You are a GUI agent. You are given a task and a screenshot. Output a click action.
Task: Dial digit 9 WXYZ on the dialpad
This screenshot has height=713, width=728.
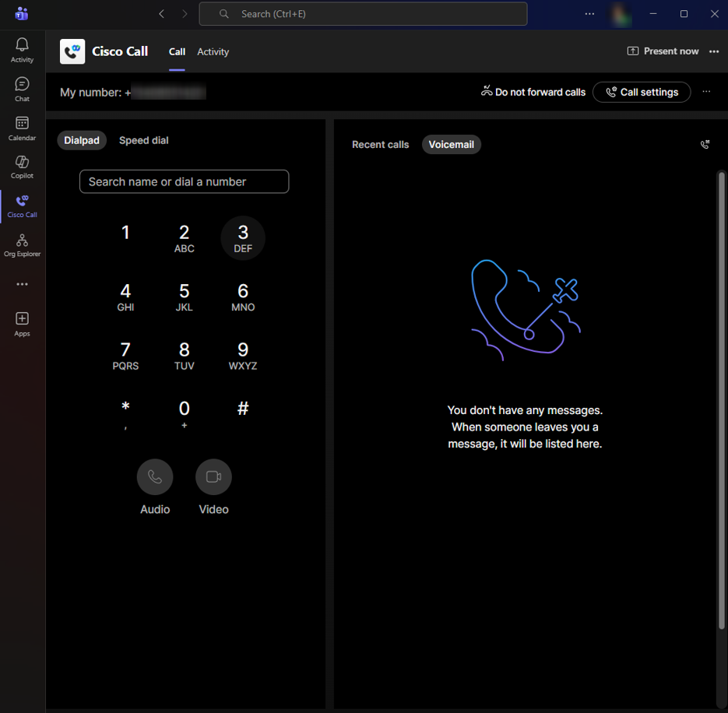click(243, 356)
